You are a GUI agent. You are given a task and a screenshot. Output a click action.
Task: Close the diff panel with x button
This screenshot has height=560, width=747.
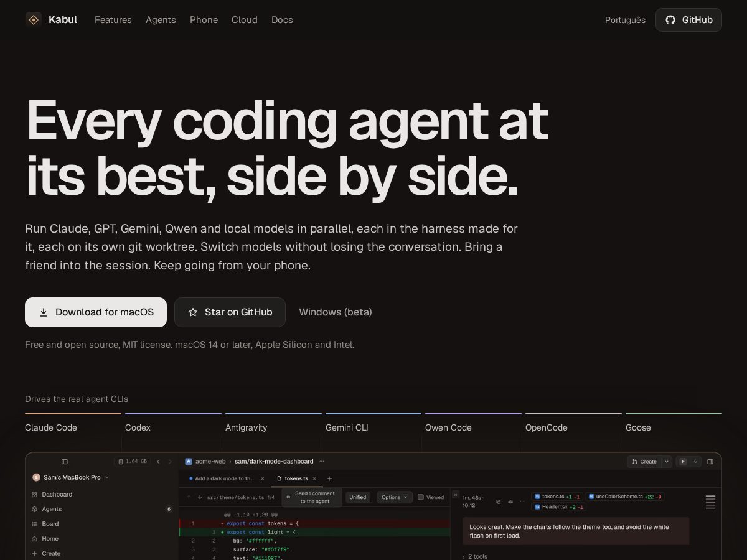[x=456, y=495]
